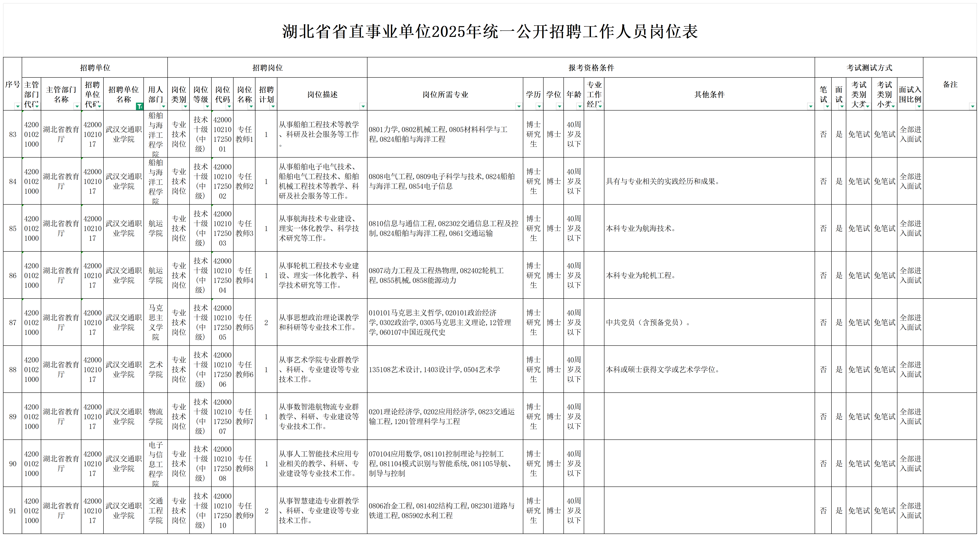Open the 岗位等级 filter dropdown
The height and width of the screenshot is (537, 980).
tap(207, 106)
